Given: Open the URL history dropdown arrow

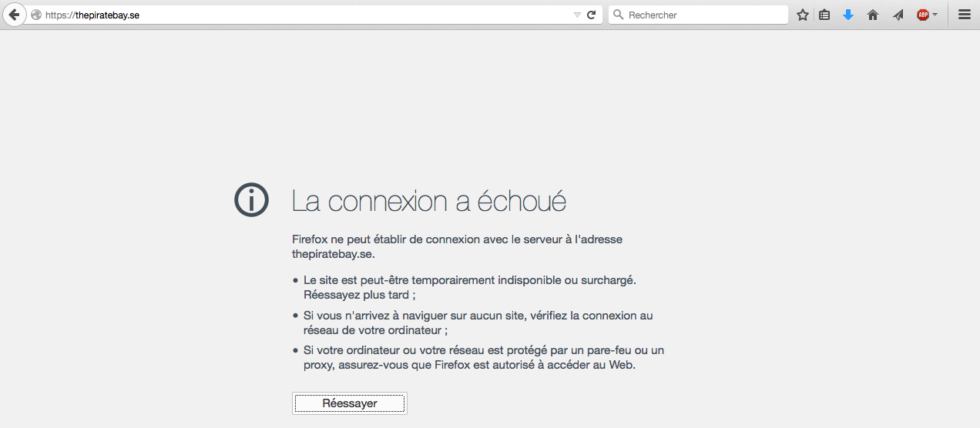Looking at the screenshot, I should click(x=577, y=15).
